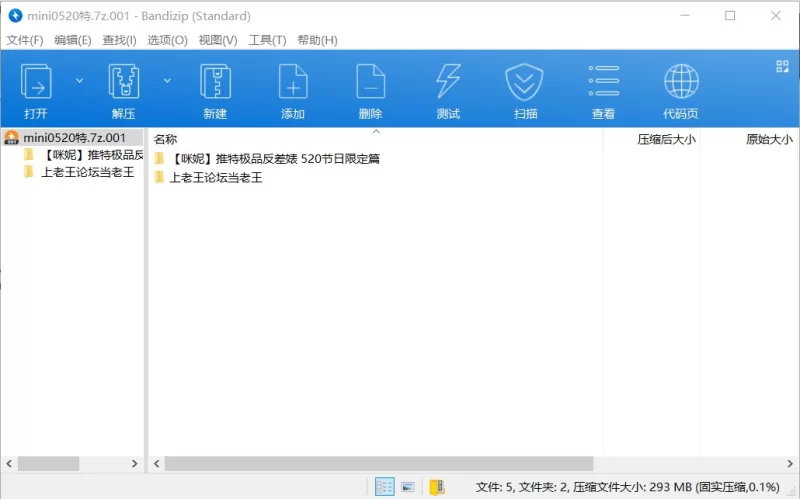The width and height of the screenshot is (800, 499).
Task: Click the Bandizip app icon in title bar
Action: (15, 16)
